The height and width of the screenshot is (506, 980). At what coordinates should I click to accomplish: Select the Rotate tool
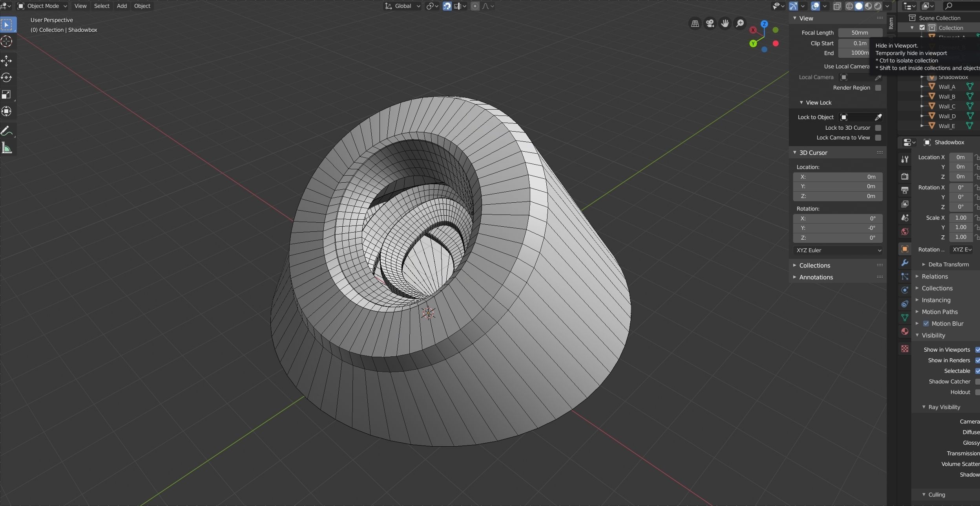point(7,78)
